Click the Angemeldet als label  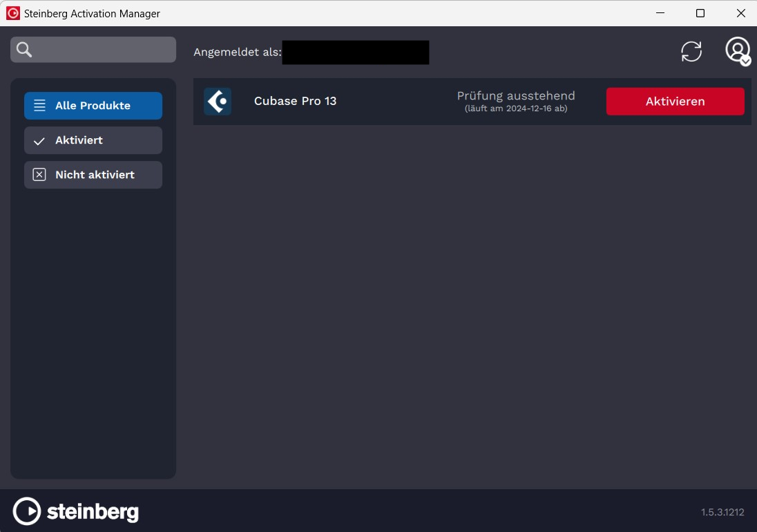click(237, 53)
